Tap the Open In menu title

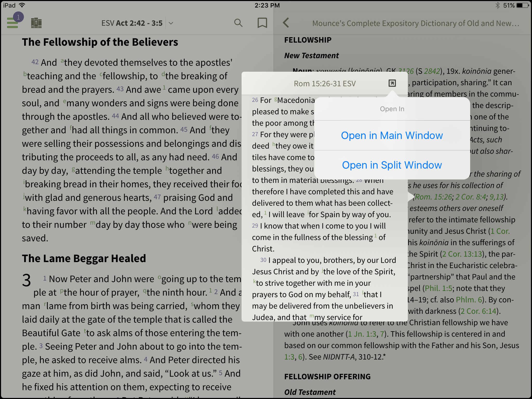392,109
